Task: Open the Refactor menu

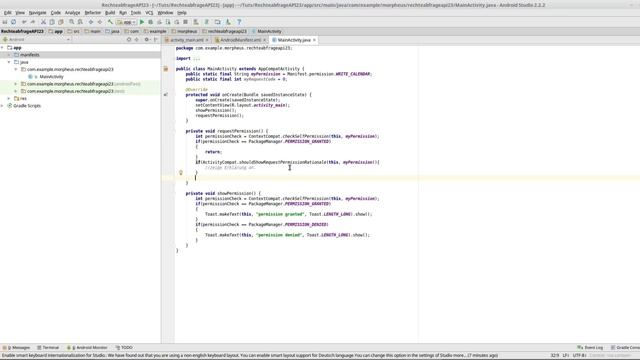Action: [92, 13]
